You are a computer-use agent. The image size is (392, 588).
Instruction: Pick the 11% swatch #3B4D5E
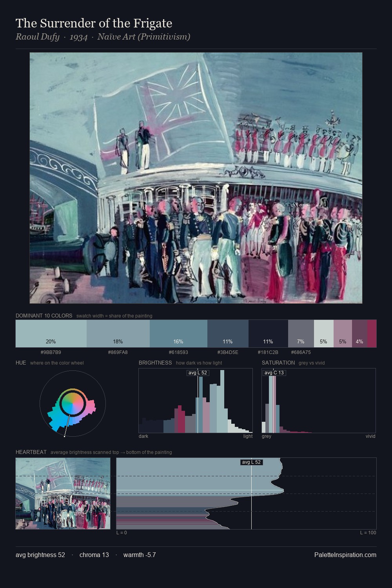pos(228,334)
